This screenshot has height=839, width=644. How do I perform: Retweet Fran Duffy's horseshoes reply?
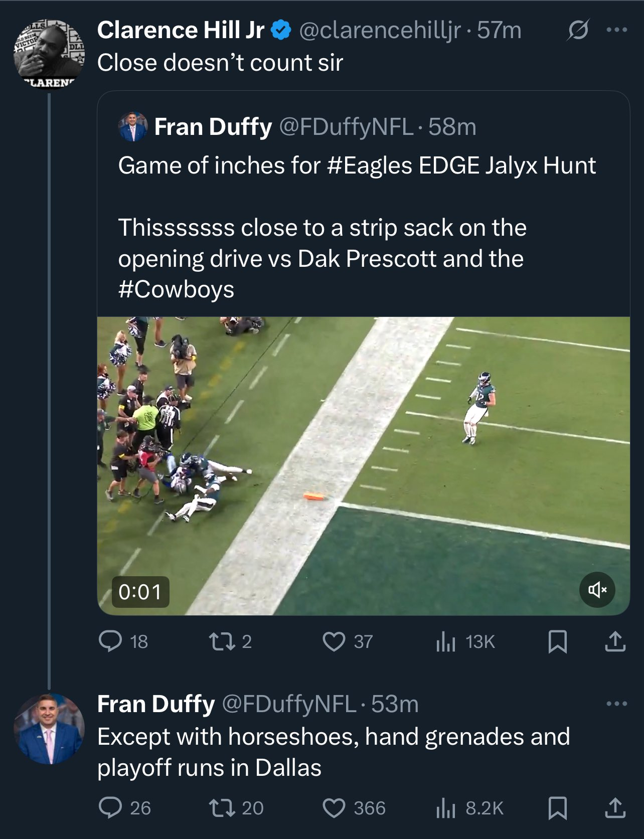[x=219, y=808]
